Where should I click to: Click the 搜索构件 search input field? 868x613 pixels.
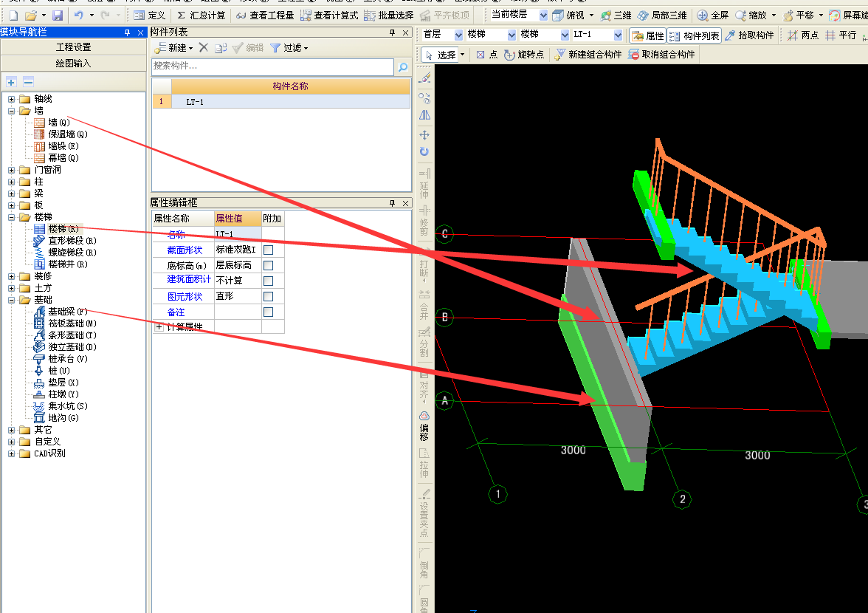point(272,66)
